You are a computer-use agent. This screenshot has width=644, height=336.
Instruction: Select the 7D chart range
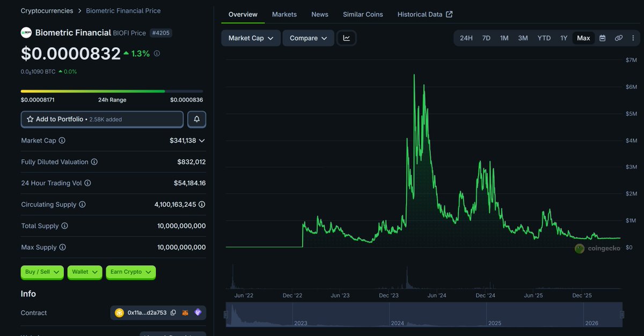click(x=486, y=38)
